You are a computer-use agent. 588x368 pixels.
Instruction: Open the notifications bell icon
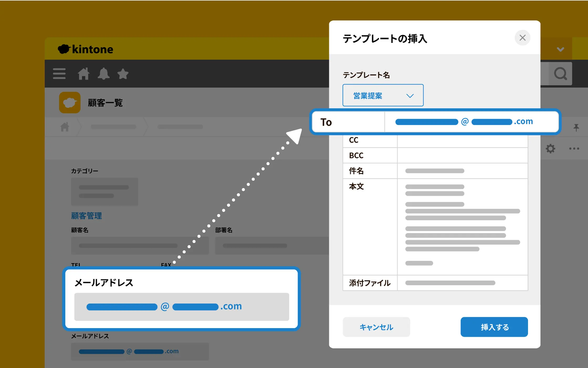[103, 74]
